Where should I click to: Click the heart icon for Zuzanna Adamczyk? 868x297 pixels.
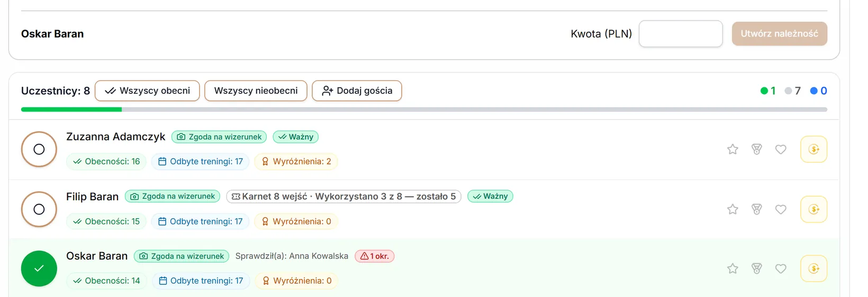781,150
